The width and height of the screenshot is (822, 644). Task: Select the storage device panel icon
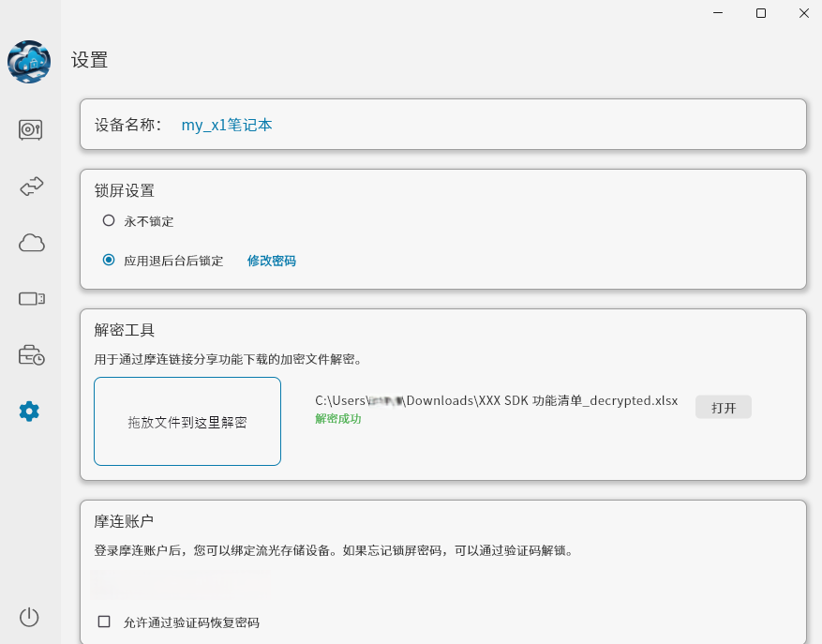pyautogui.click(x=29, y=299)
